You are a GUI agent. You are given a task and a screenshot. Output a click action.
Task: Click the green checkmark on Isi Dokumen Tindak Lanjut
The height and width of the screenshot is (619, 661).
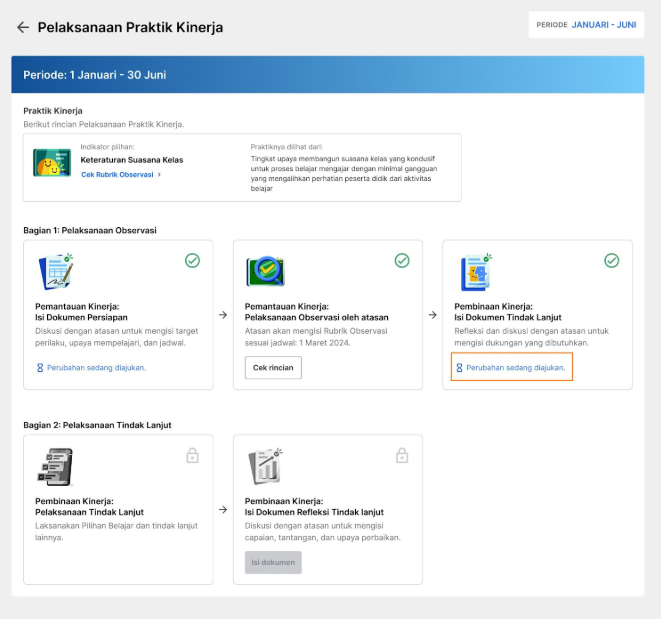[612, 260]
